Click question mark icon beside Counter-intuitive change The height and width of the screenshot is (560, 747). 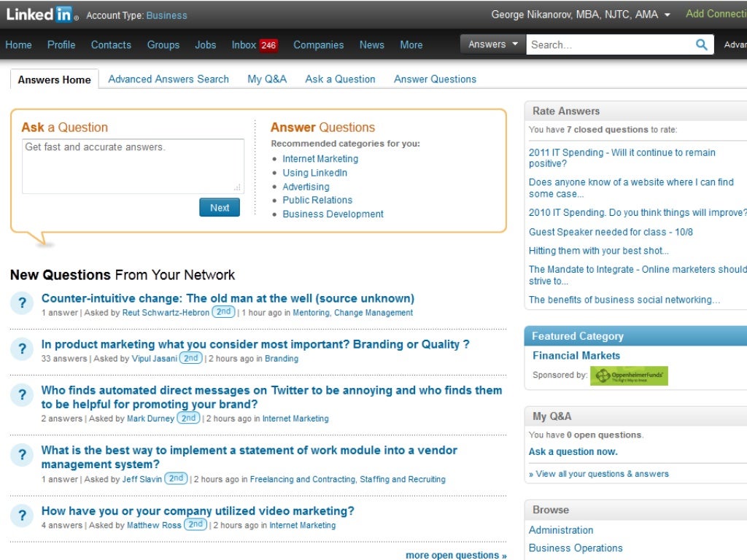22,303
